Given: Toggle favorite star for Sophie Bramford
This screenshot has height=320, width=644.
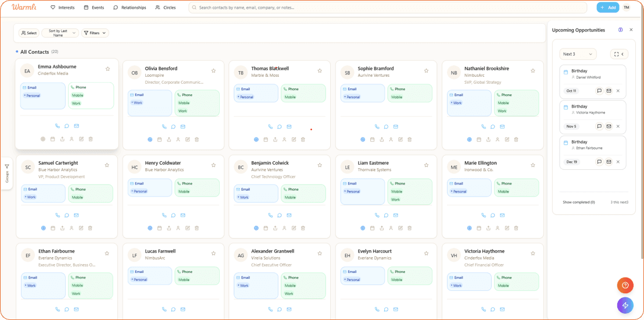Looking at the screenshot, I should [x=426, y=71].
